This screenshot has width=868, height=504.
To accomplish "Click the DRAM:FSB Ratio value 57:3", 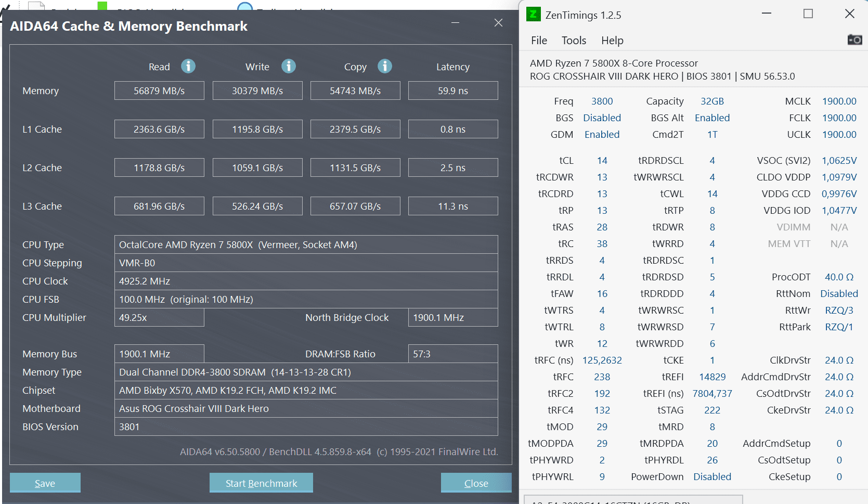I will [x=453, y=354].
